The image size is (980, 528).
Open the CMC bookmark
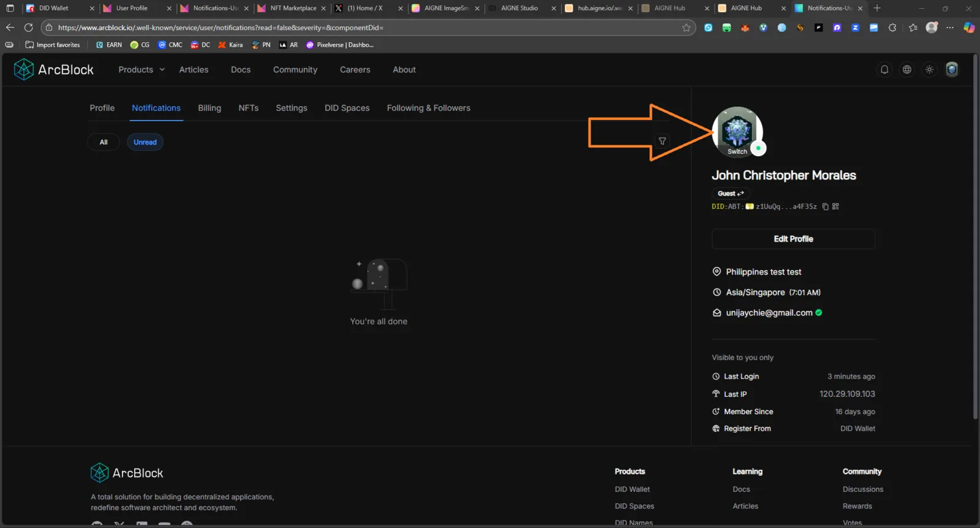[170, 45]
